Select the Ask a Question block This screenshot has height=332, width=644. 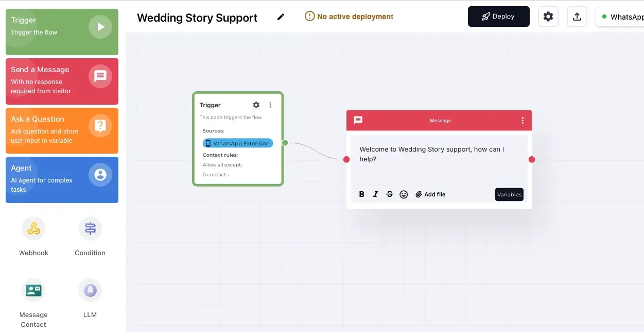tap(62, 131)
